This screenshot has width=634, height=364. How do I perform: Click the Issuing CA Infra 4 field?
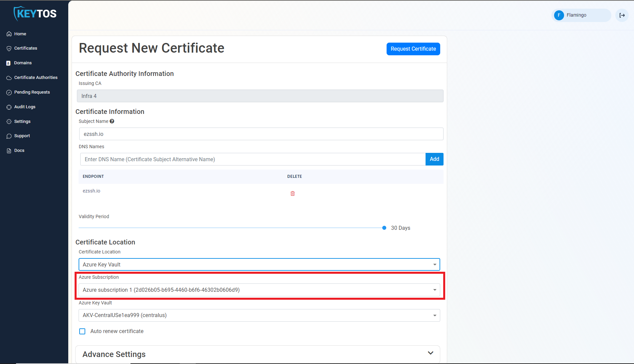[260, 96]
